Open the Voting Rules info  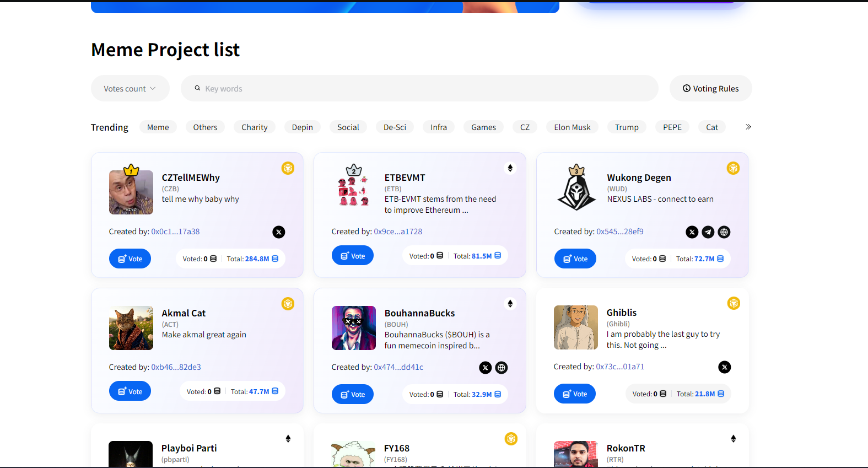pos(710,89)
